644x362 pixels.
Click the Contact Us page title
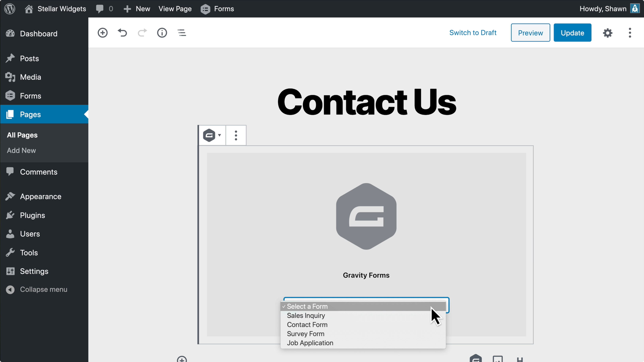point(366,102)
